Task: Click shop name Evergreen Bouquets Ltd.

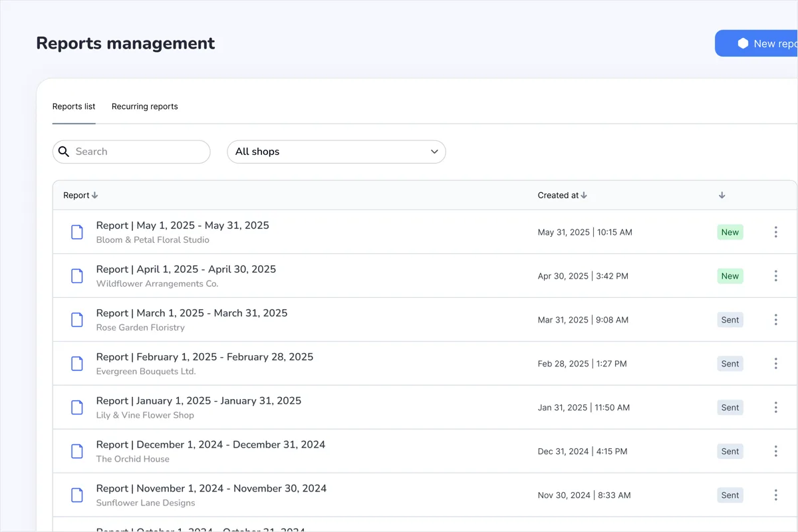Action: click(146, 372)
